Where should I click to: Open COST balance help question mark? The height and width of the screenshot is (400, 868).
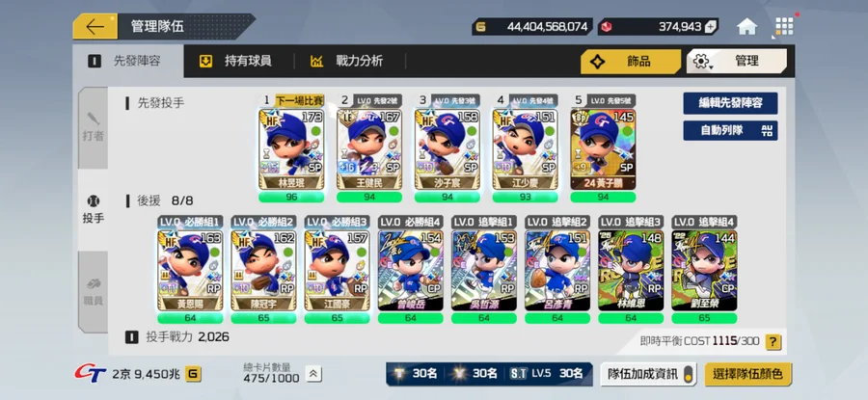click(773, 341)
